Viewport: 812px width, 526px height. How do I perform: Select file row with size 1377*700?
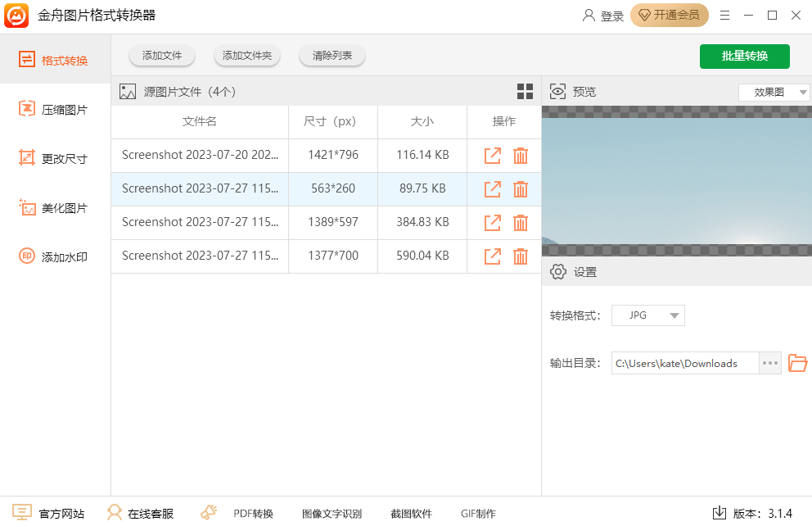point(326,256)
